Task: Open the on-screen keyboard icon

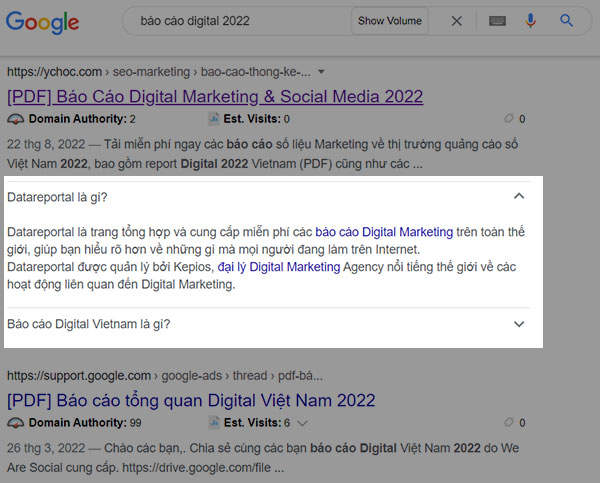Action: tap(497, 21)
